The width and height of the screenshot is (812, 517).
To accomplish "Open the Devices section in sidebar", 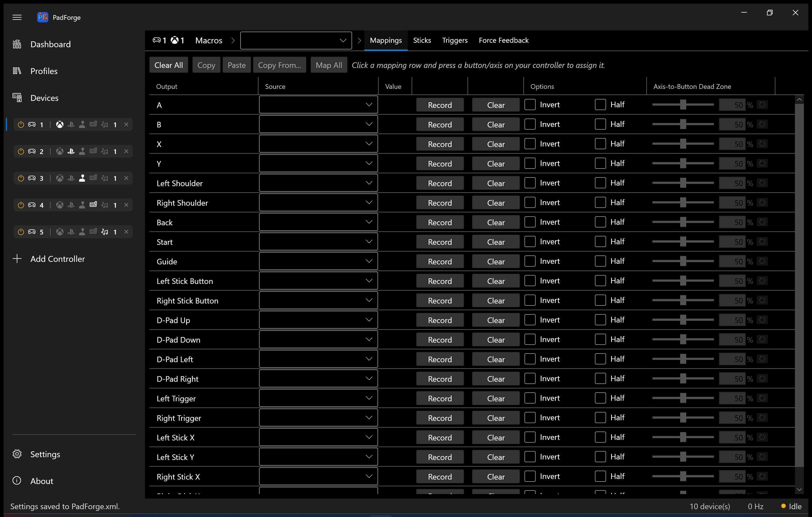I will pyautogui.click(x=44, y=98).
